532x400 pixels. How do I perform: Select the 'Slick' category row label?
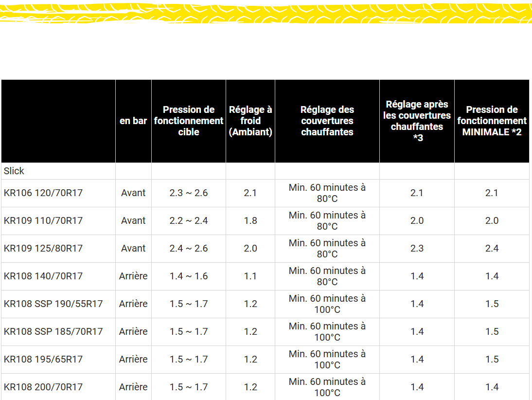[x=14, y=171]
